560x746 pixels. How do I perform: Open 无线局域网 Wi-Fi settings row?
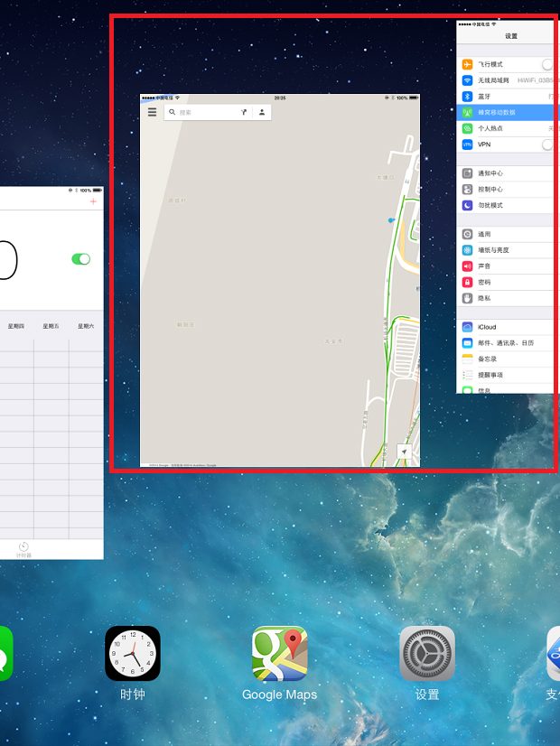(x=506, y=80)
